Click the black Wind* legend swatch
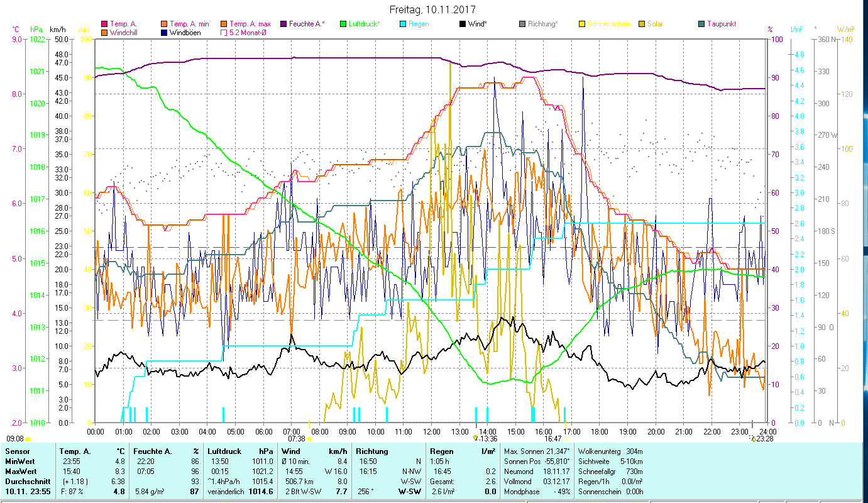Image resolution: width=868 pixels, height=503 pixels. [463, 24]
